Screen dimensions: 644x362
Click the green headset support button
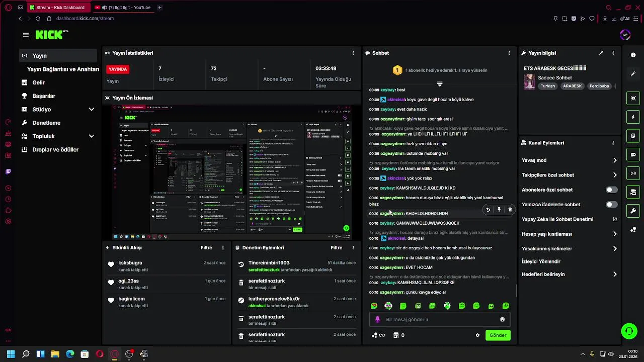(x=629, y=331)
